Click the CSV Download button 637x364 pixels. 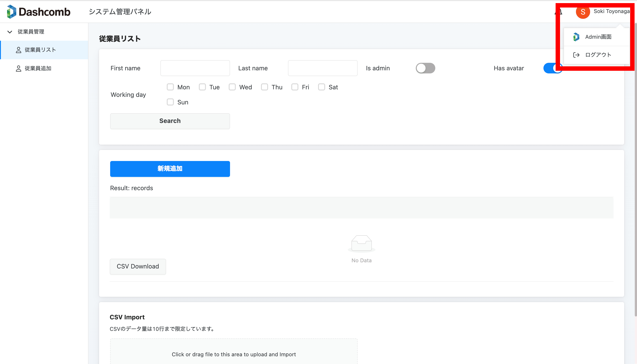tap(138, 266)
